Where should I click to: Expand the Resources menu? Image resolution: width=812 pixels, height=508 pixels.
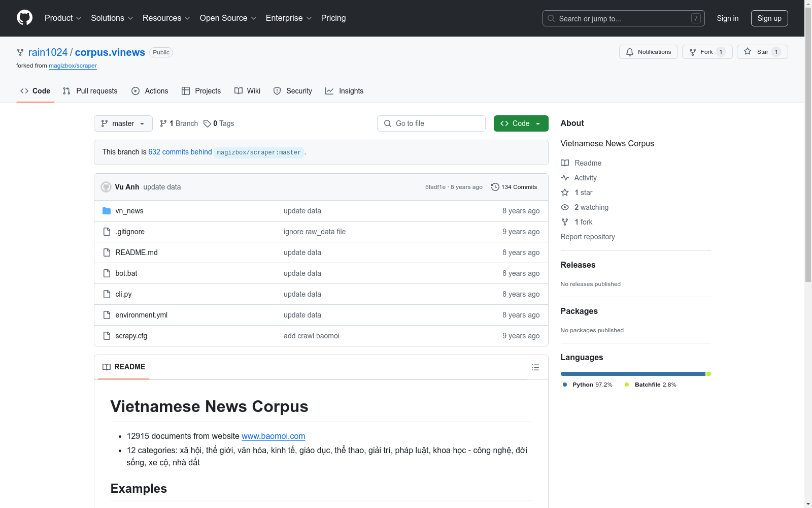[x=166, y=18]
